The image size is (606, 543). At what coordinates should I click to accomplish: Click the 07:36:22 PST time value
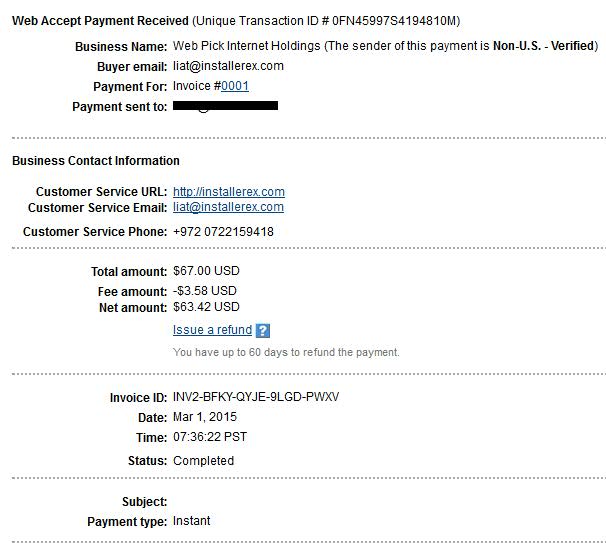[210, 437]
